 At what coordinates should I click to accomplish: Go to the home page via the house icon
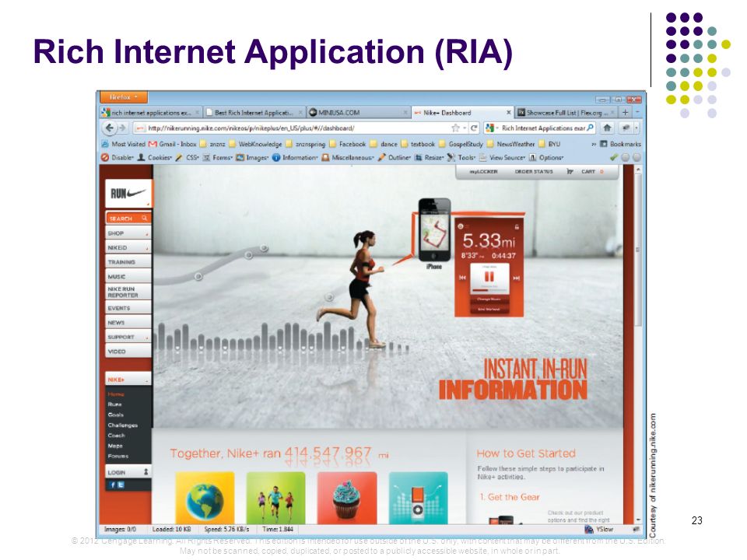pos(607,128)
